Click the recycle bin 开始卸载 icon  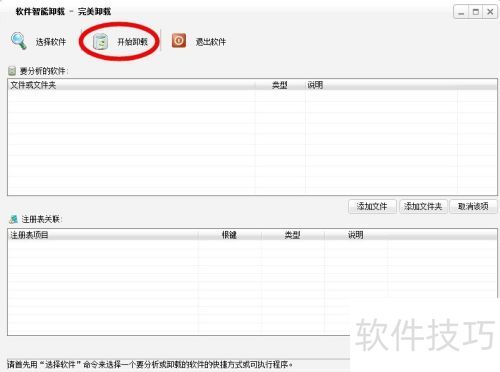click(x=101, y=42)
